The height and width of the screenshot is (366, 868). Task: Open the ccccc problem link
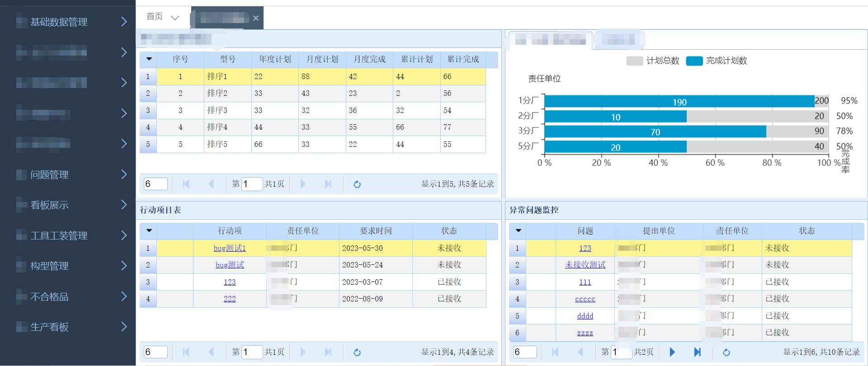tap(585, 299)
